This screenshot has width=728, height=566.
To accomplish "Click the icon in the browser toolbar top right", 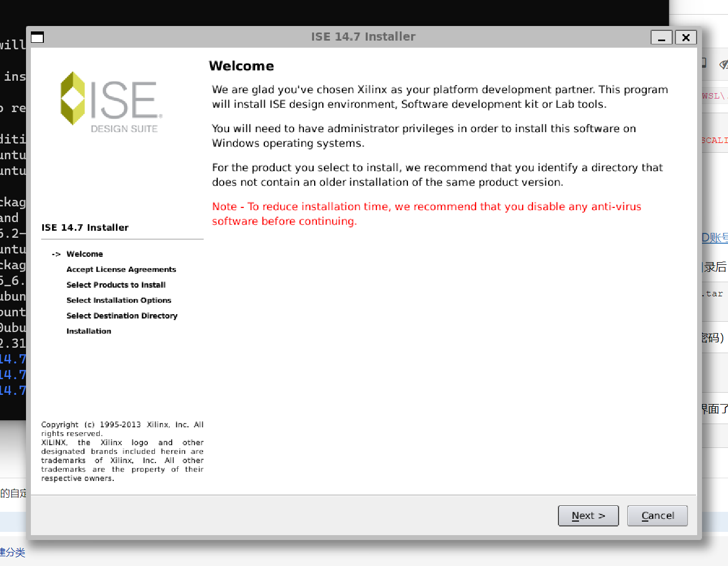I will 724,63.
